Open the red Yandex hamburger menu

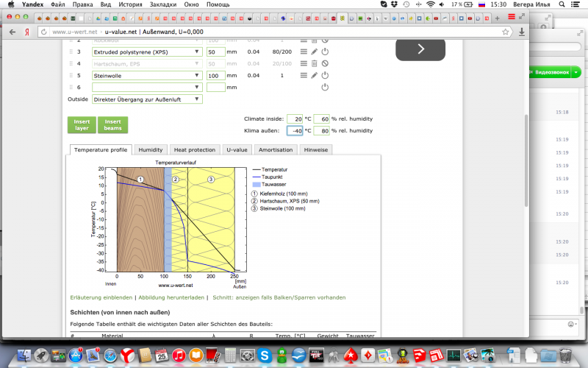pos(512,17)
